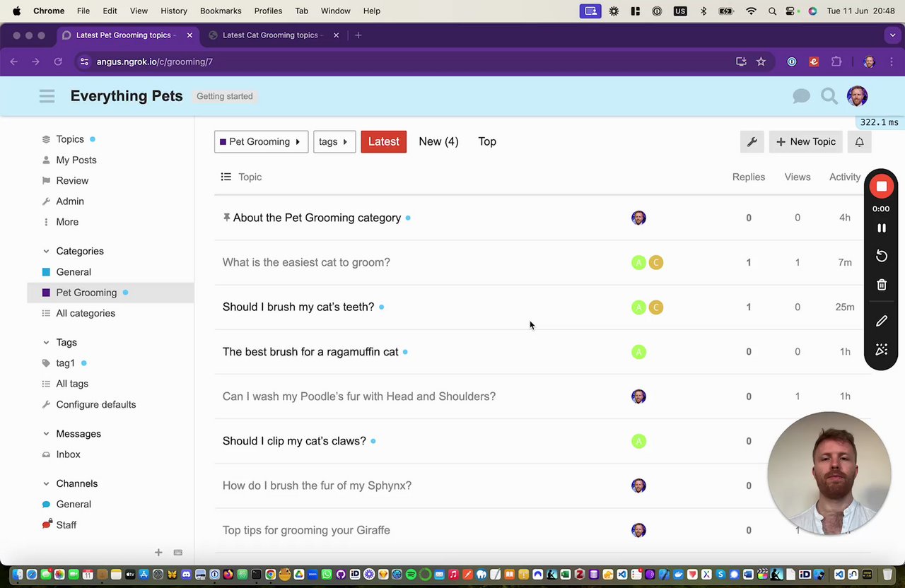Image resolution: width=905 pixels, height=588 pixels.
Task: Select the pen drawing tool in recorder
Action: (x=881, y=321)
